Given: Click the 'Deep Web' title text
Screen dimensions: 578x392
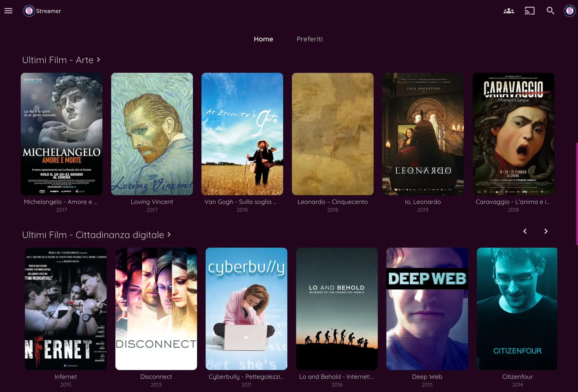Looking at the screenshot, I should click(427, 377).
